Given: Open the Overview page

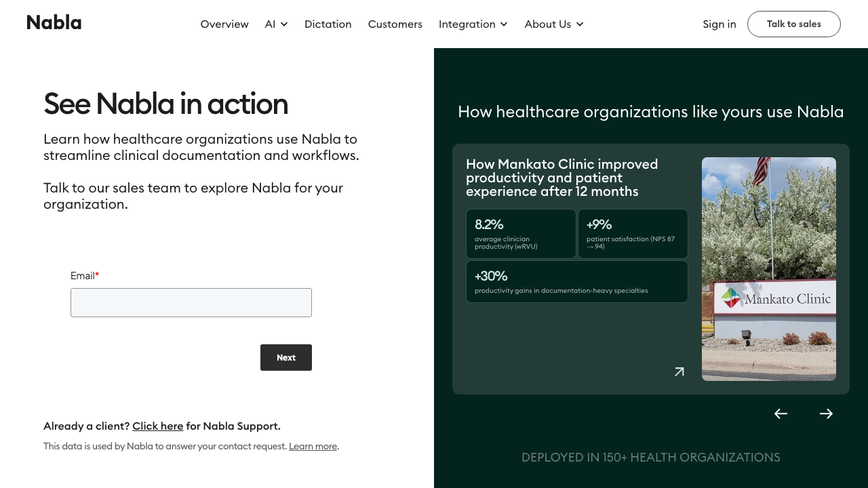Looking at the screenshot, I should click(x=224, y=24).
